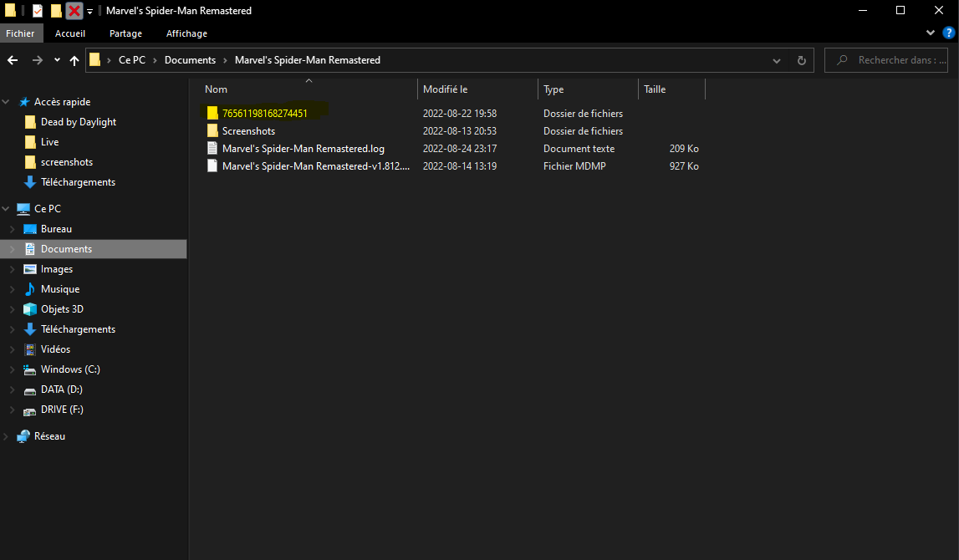Click Marvel's Spider-Man Remastered breadcrumb
This screenshot has height=560, width=959.
pos(308,60)
